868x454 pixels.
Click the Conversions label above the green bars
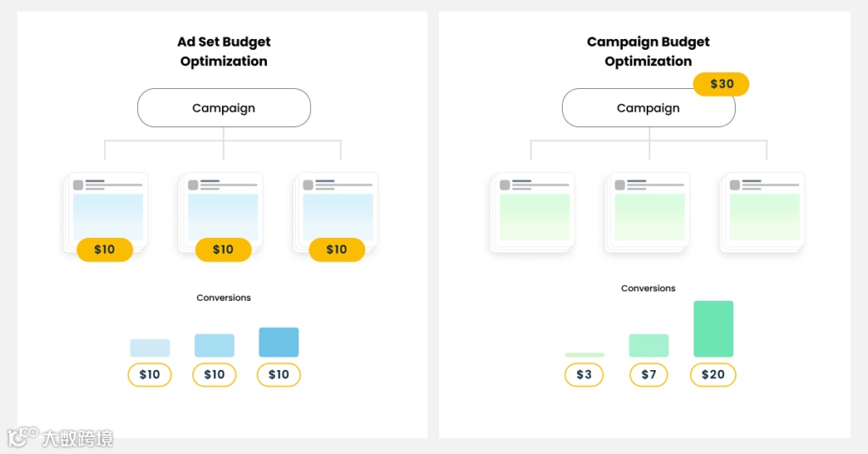click(x=648, y=288)
